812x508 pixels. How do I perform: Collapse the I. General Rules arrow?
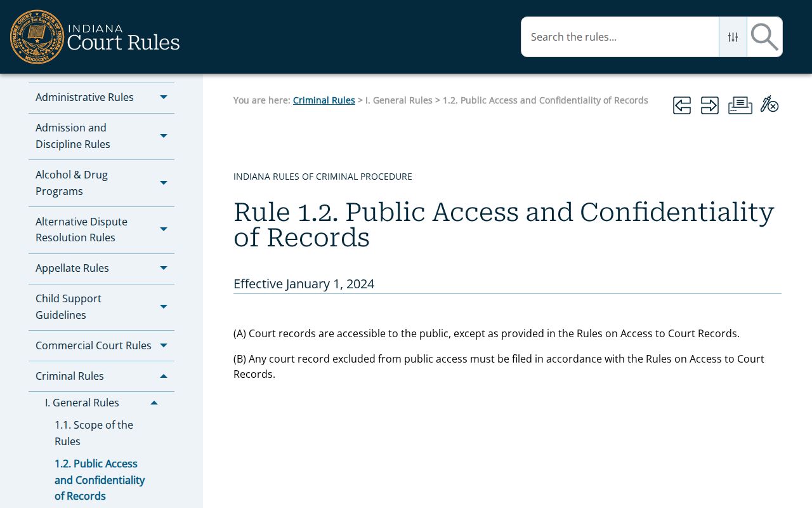154,403
